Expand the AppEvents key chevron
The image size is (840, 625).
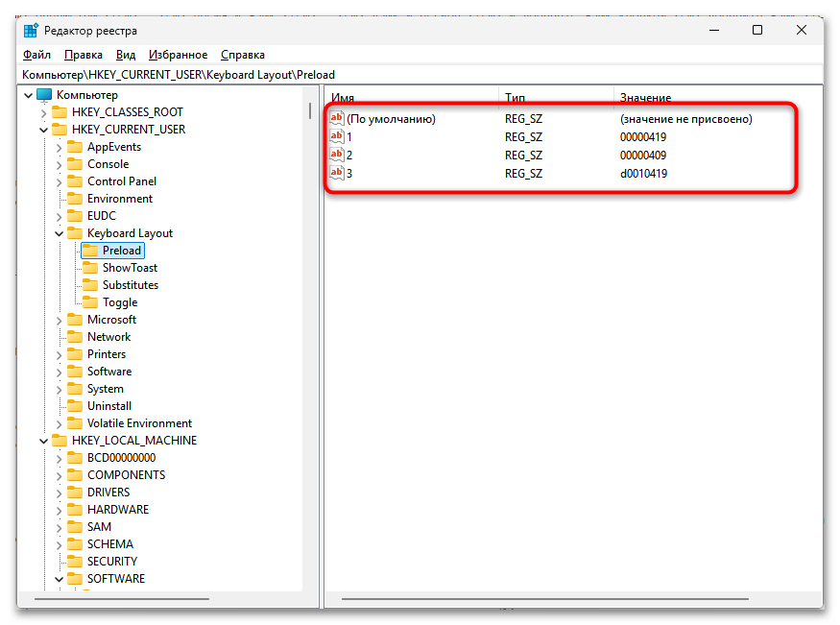[60, 148]
